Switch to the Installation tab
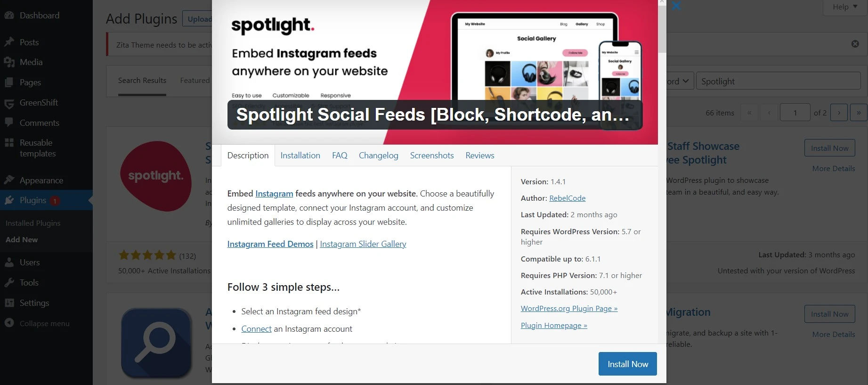This screenshot has width=868, height=385. (x=300, y=156)
